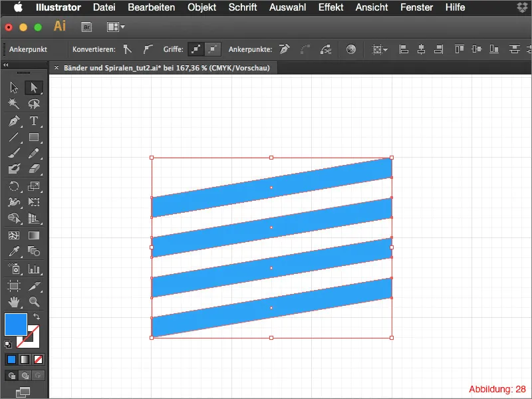The width and height of the screenshot is (532, 399).
Task: Select the Eraser tool
Action: [x=34, y=169]
